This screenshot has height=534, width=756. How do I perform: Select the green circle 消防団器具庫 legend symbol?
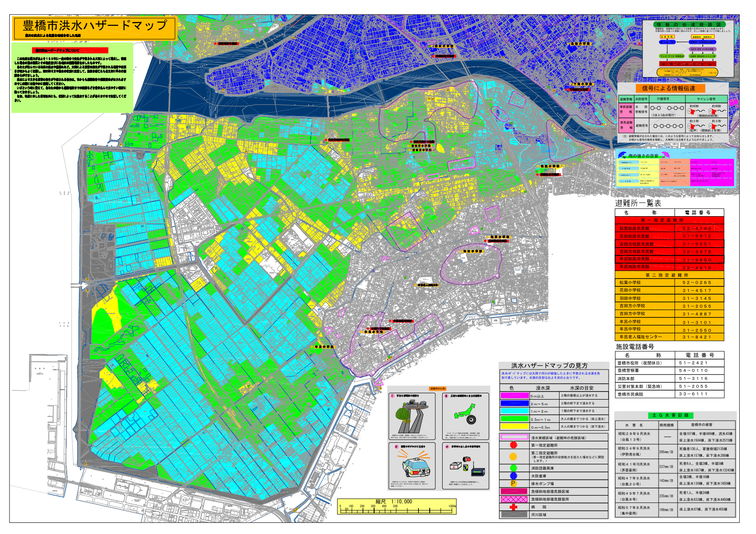513,468
